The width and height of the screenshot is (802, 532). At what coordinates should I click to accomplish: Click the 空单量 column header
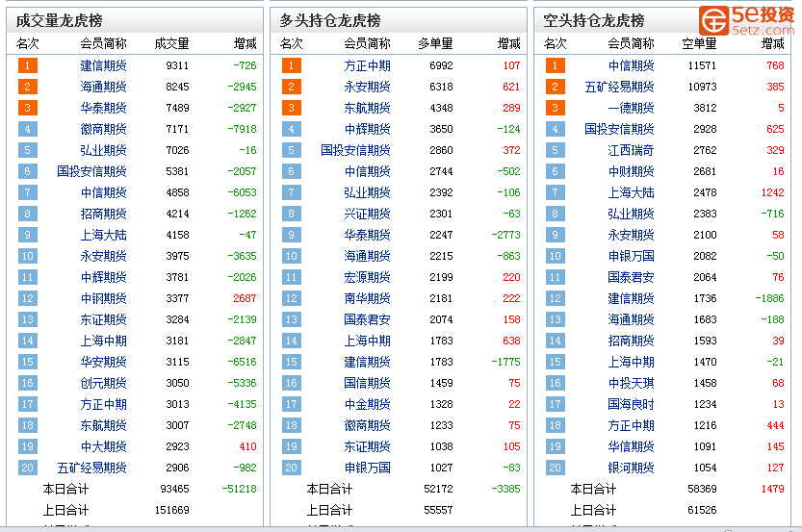[700, 44]
